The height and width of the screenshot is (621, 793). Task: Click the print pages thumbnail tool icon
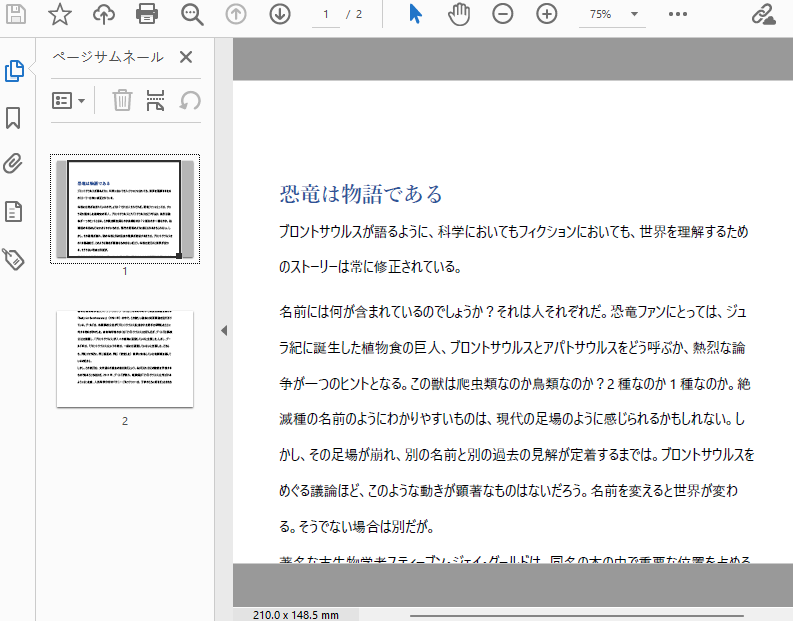(155, 100)
